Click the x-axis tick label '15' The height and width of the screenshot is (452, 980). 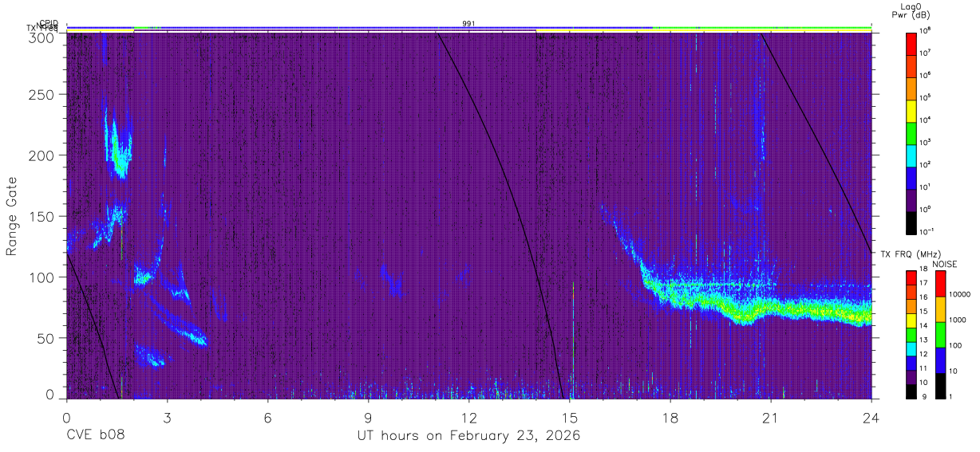[x=569, y=417]
